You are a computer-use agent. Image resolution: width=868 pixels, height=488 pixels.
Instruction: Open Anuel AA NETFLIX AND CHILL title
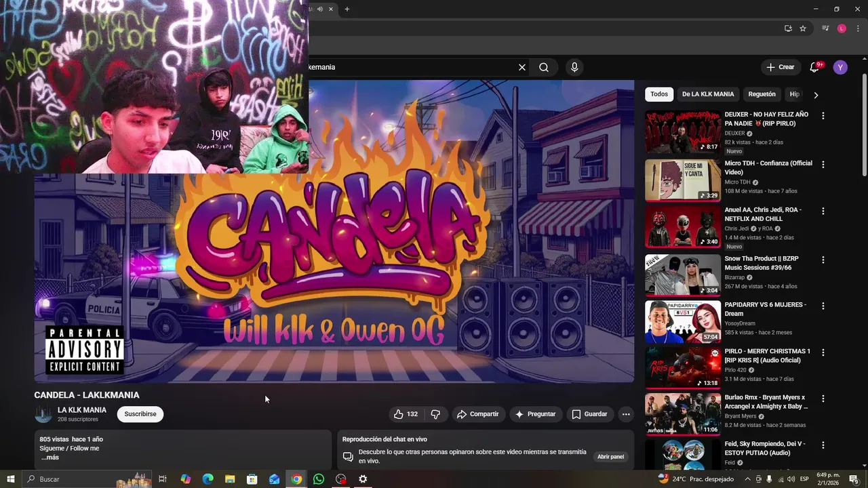pyautogui.click(x=763, y=214)
